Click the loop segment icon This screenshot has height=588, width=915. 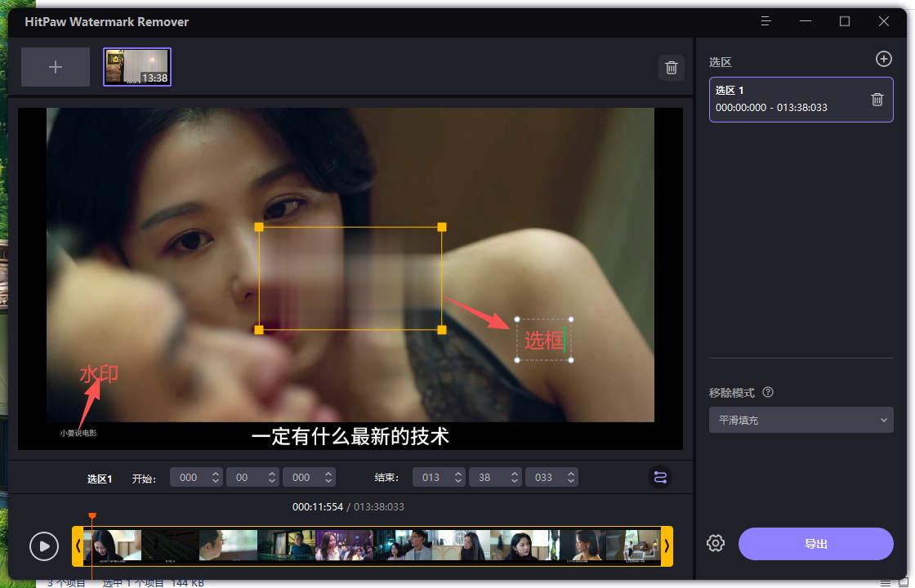coord(660,477)
